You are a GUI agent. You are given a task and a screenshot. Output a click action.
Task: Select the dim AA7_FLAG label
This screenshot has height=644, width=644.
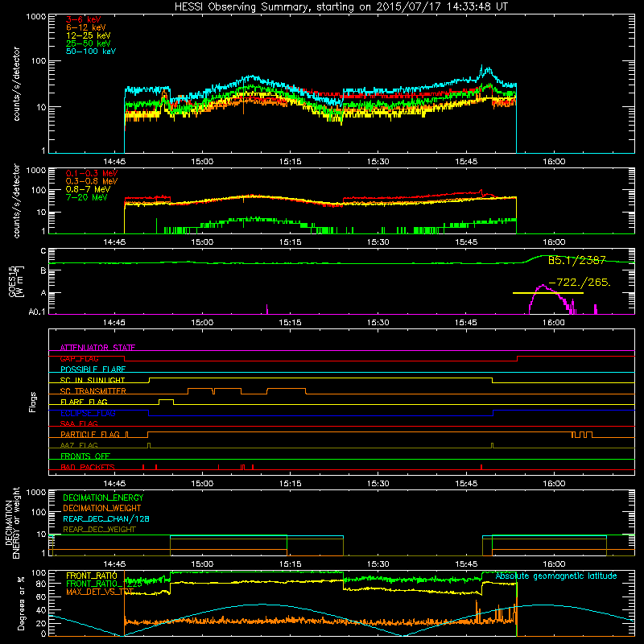[x=79, y=445]
